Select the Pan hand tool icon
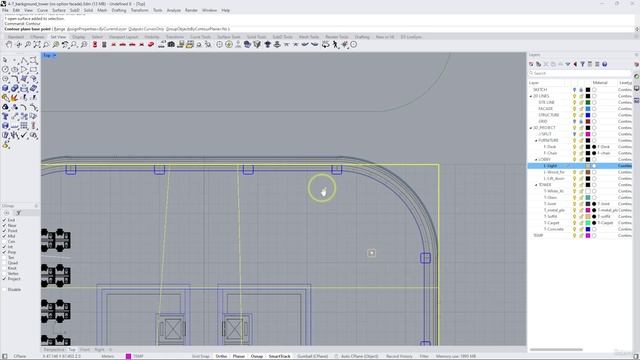Screen dimensions: 640x360 tap(9, 44)
